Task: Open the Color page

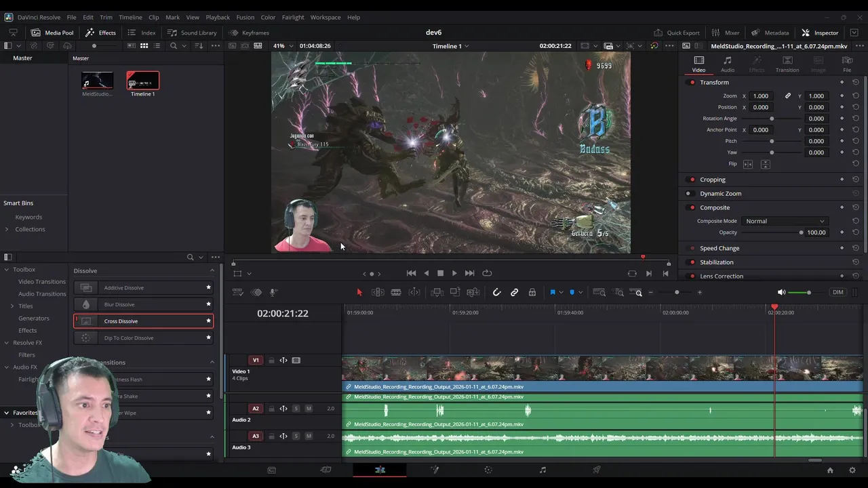Action: click(x=488, y=470)
